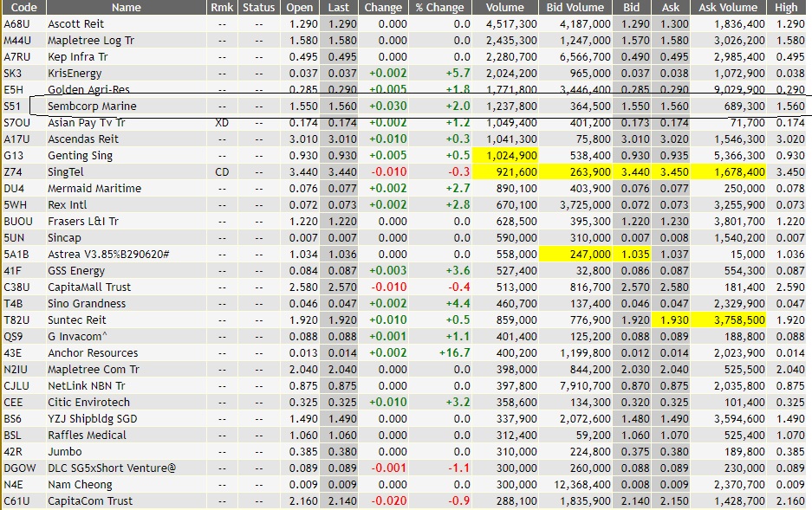Image resolution: width=812 pixels, height=510 pixels.
Task: Sort by the High column header
Action: click(x=786, y=7)
